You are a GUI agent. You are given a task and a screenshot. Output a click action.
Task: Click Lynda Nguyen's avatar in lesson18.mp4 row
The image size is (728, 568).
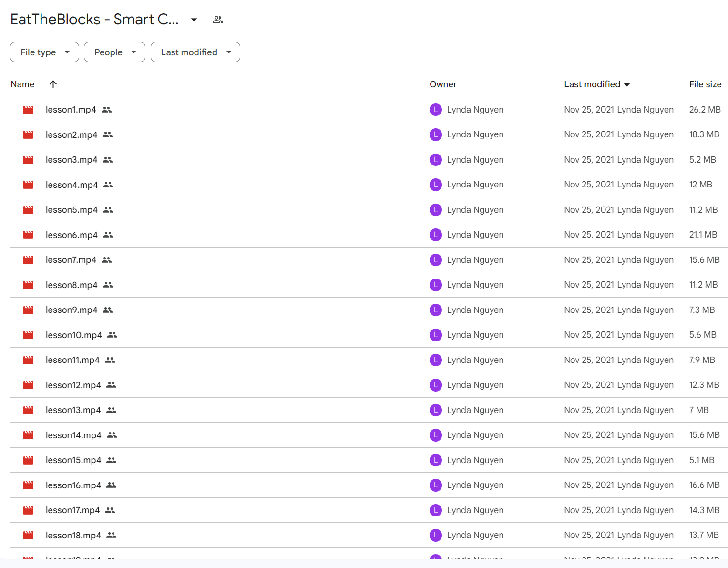[x=436, y=535]
